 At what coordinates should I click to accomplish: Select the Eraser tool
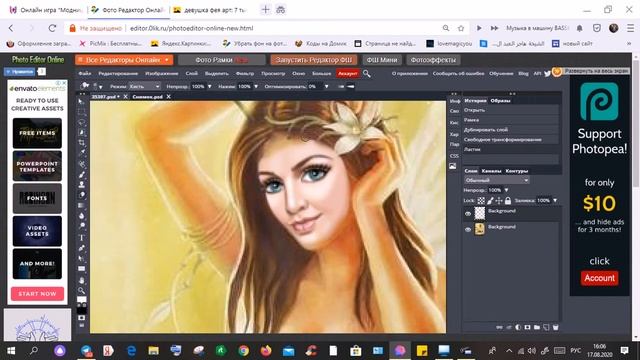pyautogui.click(x=82, y=195)
